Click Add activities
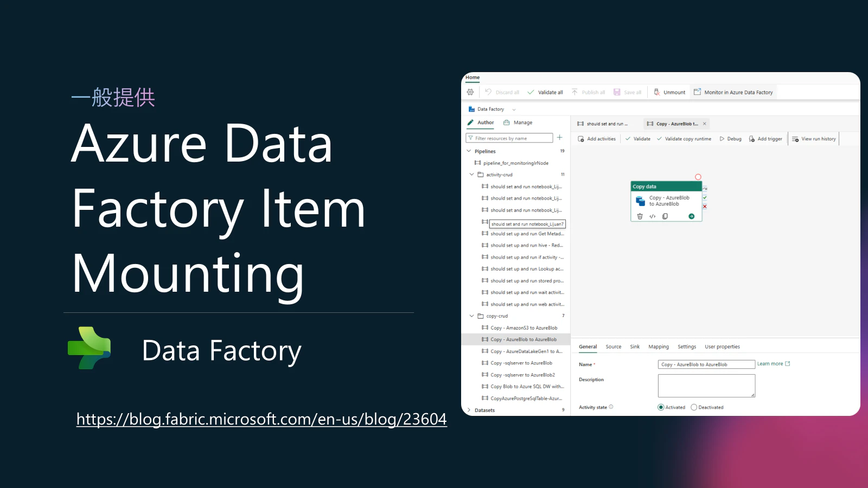 point(597,139)
